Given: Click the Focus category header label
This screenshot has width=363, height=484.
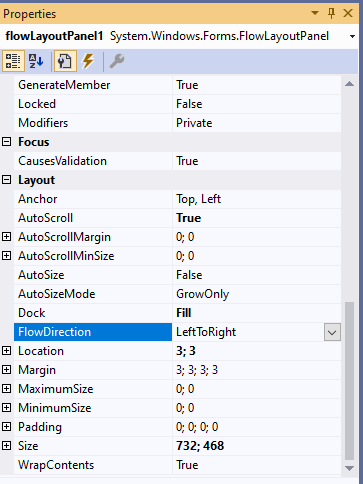Looking at the screenshot, I should 34,142.
